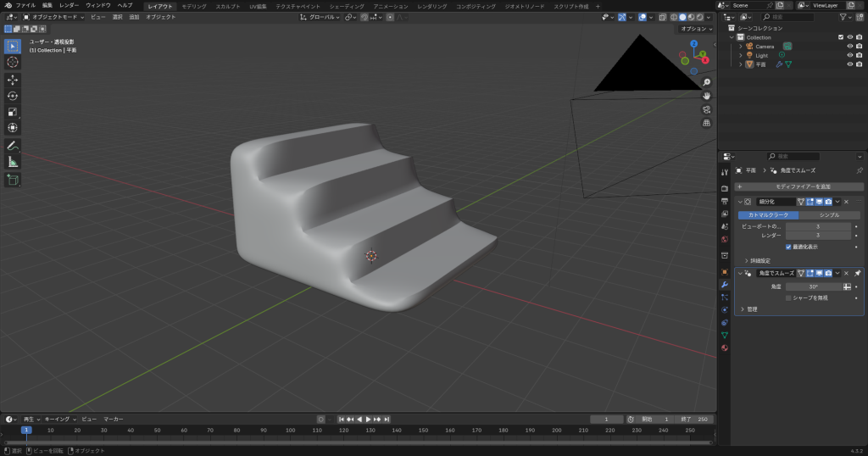The height and width of the screenshot is (456, 868).
Task: Open the ファイル menu
Action: [25, 5]
